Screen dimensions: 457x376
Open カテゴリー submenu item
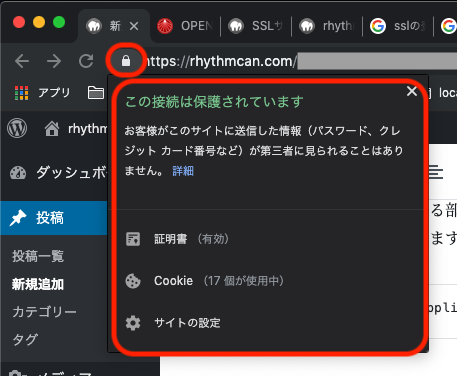(x=44, y=312)
